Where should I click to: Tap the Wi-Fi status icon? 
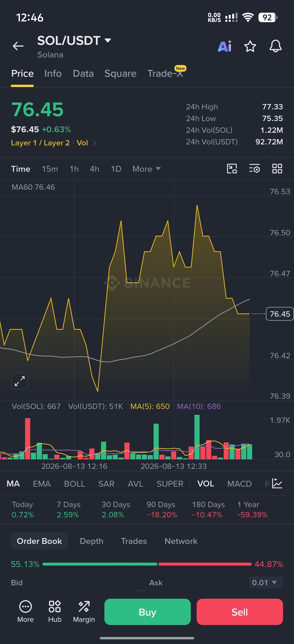[248, 18]
